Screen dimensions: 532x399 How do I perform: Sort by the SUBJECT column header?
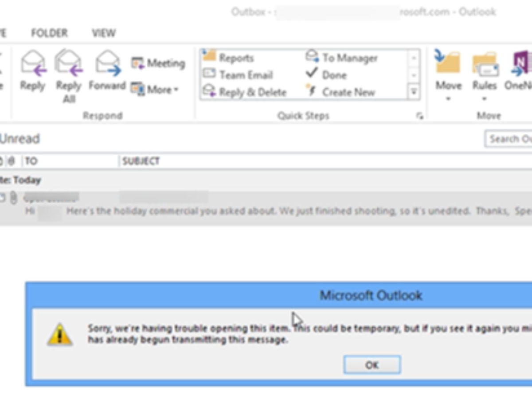point(326,161)
